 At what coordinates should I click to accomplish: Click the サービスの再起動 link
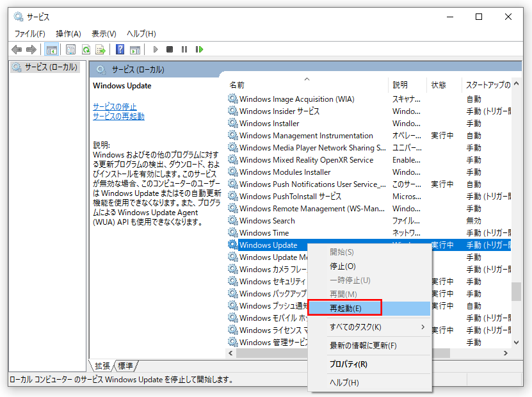click(x=118, y=116)
